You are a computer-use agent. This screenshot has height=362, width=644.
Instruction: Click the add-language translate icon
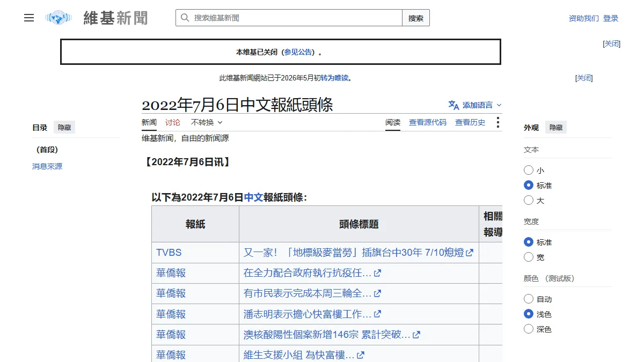coord(453,105)
